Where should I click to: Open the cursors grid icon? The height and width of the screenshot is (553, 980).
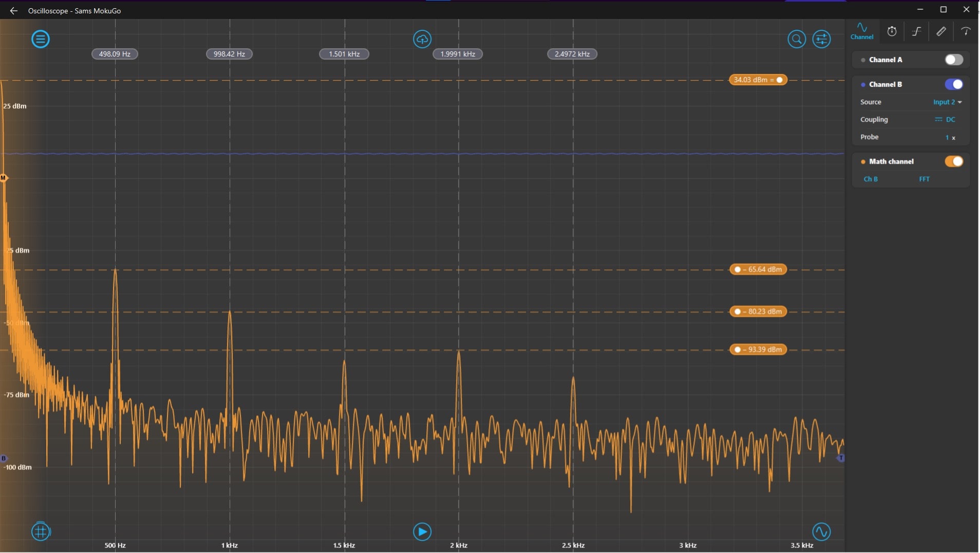(41, 531)
